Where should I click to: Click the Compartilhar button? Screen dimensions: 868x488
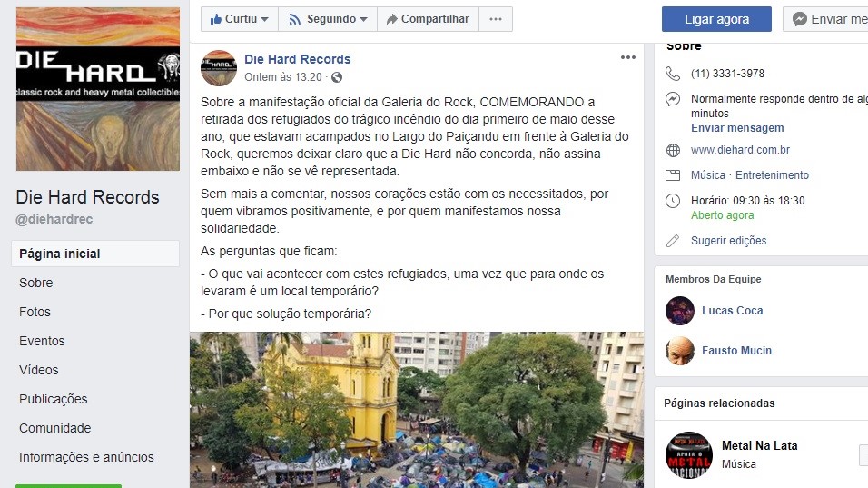(428, 19)
